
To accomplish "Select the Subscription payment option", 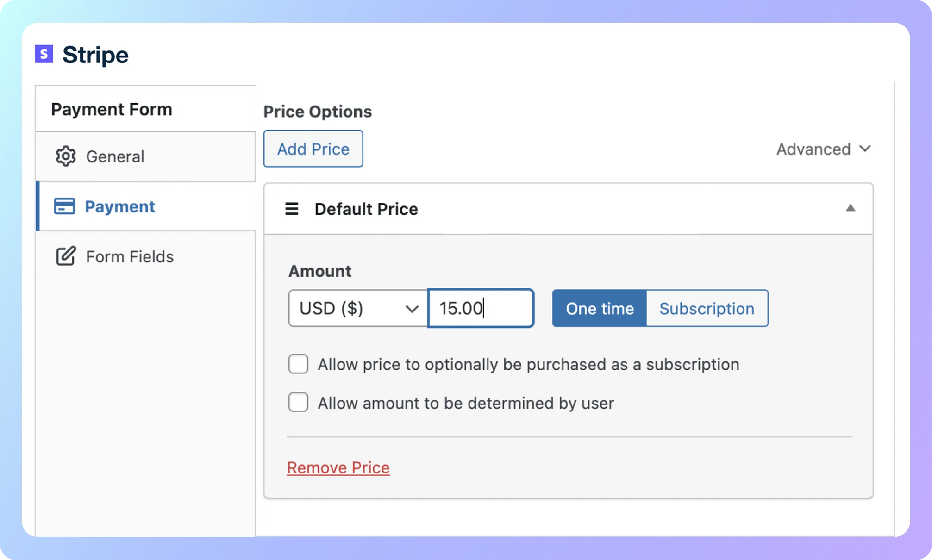I will pyautogui.click(x=707, y=308).
